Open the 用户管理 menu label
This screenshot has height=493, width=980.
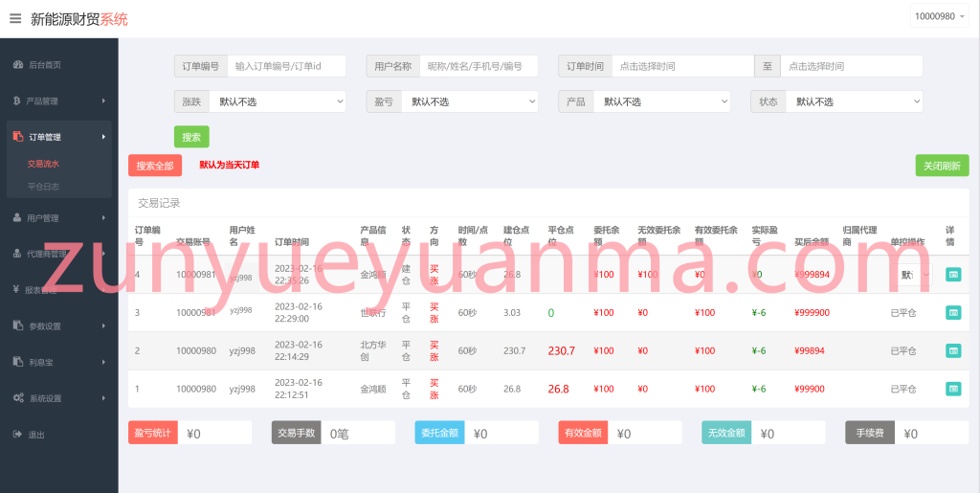(42, 218)
